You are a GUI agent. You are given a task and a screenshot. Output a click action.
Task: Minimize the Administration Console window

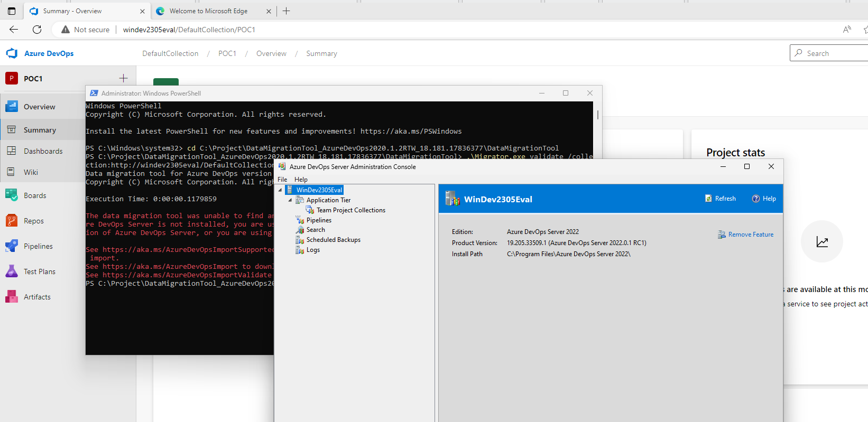tap(723, 166)
